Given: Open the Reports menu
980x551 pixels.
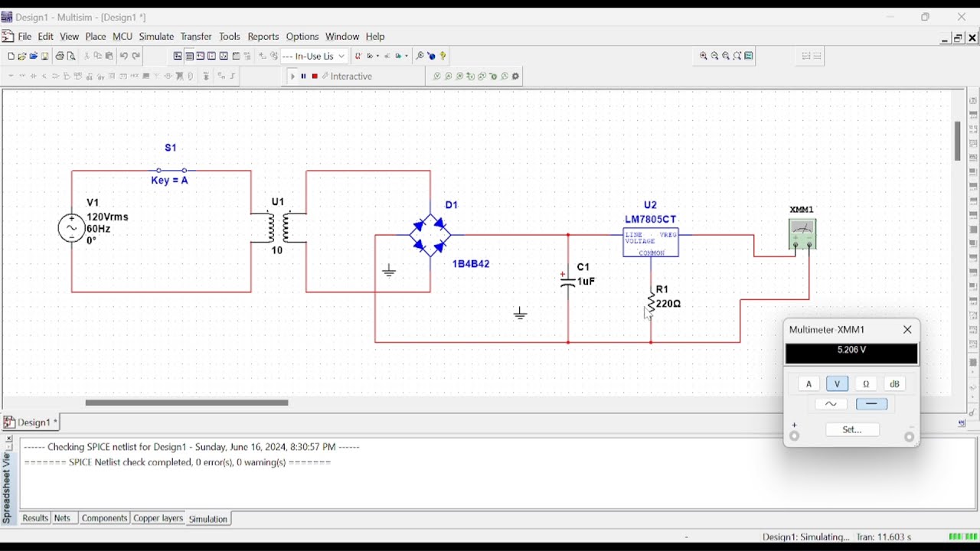Looking at the screenshot, I should 263,37.
